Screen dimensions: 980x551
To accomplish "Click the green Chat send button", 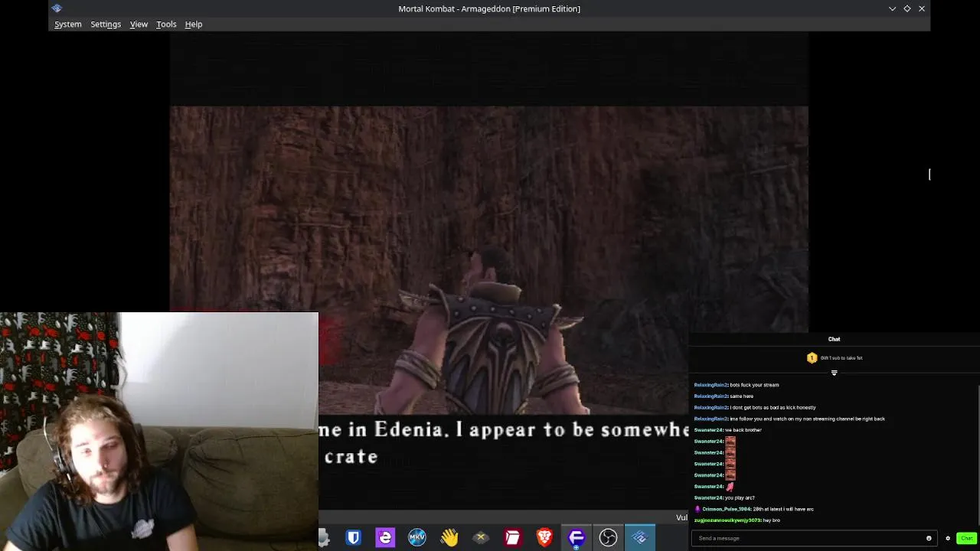I will tap(966, 538).
